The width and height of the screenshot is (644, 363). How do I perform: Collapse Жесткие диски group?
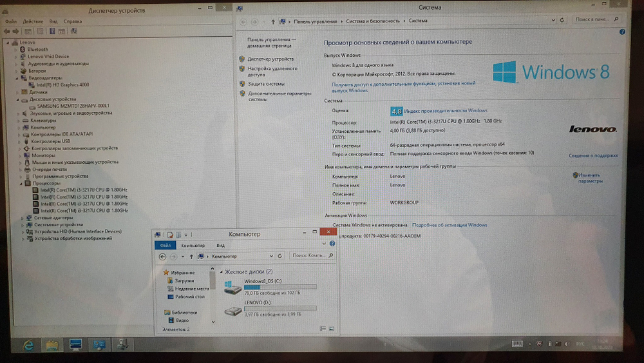pos(222,271)
